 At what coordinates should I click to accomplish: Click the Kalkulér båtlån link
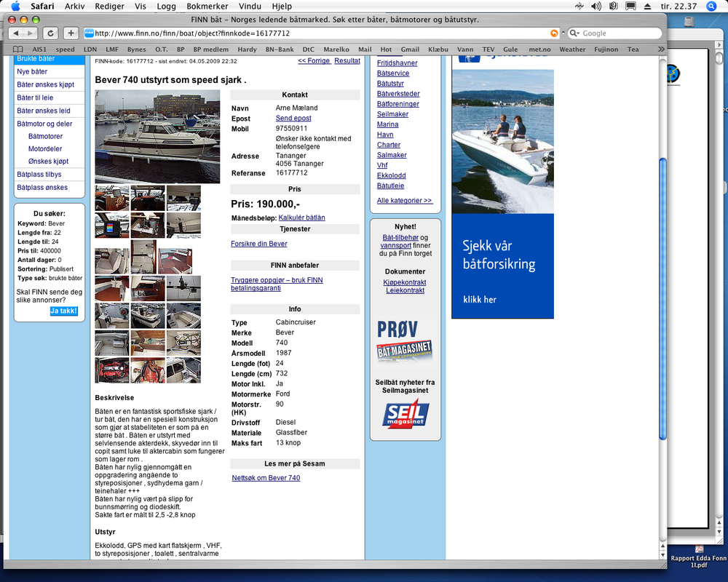click(x=302, y=218)
